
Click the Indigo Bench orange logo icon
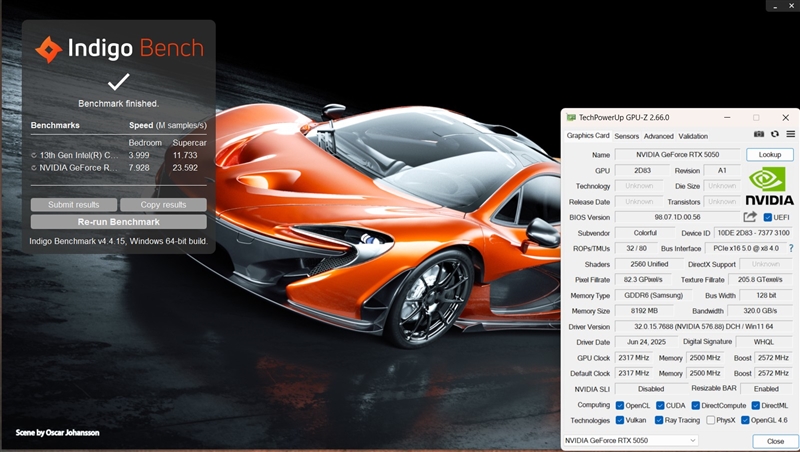click(48, 49)
